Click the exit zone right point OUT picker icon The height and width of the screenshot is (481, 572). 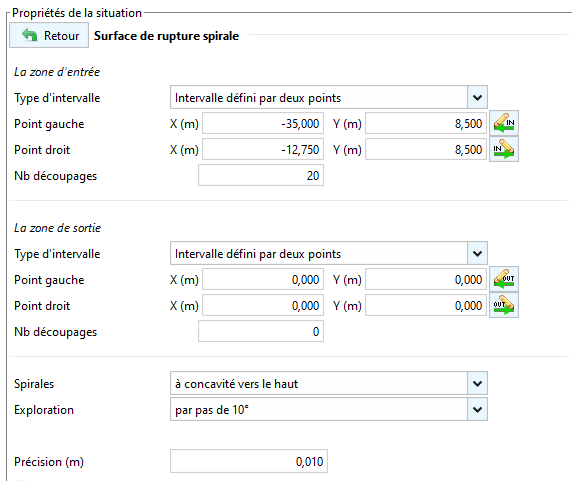point(504,305)
